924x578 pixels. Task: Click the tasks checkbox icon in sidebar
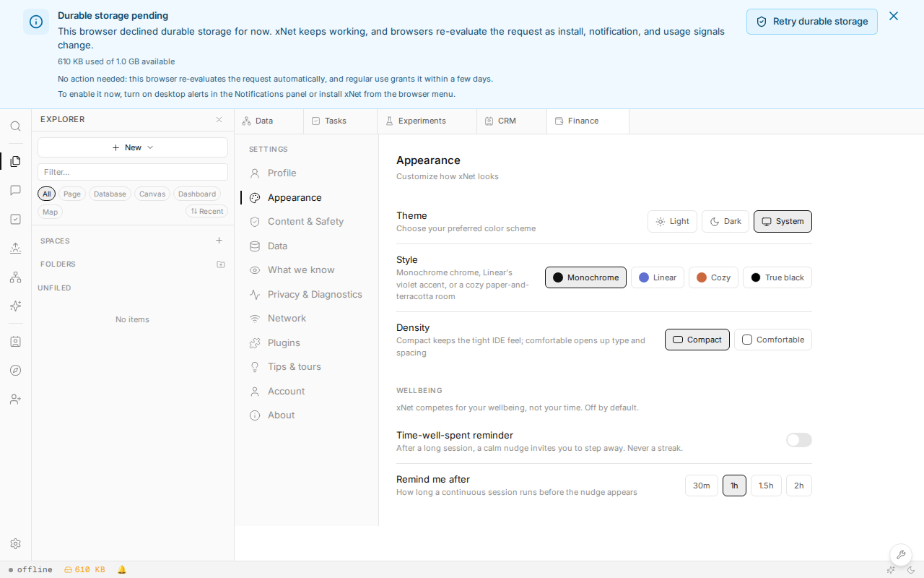pyautogui.click(x=15, y=219)
